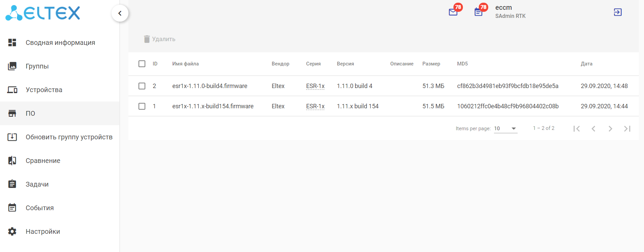Sort by the Имя файла column header
This screenshot has height=252, width=644.
tap(185, 64)
